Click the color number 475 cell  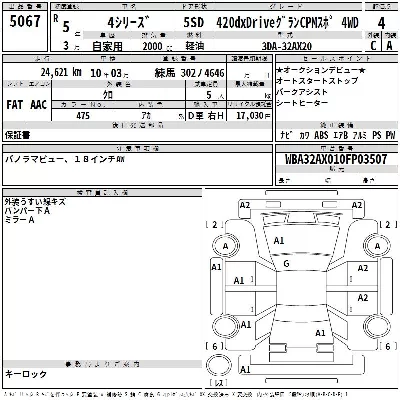83,116
